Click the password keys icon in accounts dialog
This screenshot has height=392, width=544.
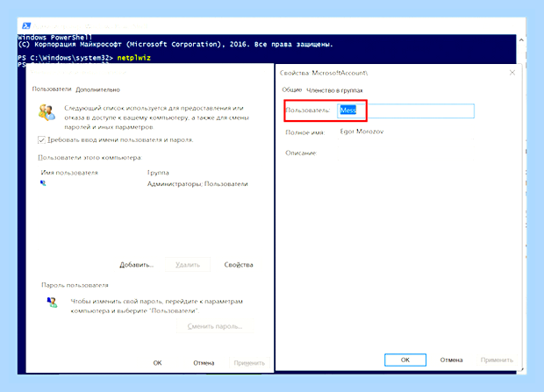pos(52,303)
